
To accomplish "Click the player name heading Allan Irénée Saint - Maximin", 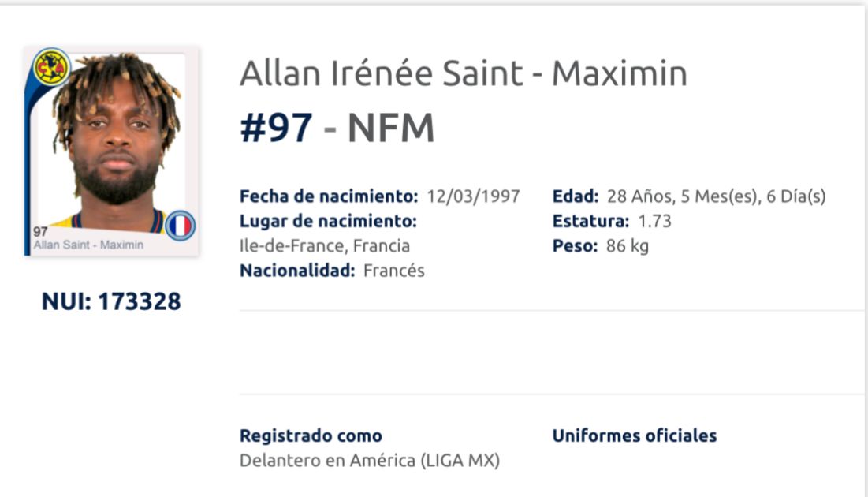I will [464, 73].
